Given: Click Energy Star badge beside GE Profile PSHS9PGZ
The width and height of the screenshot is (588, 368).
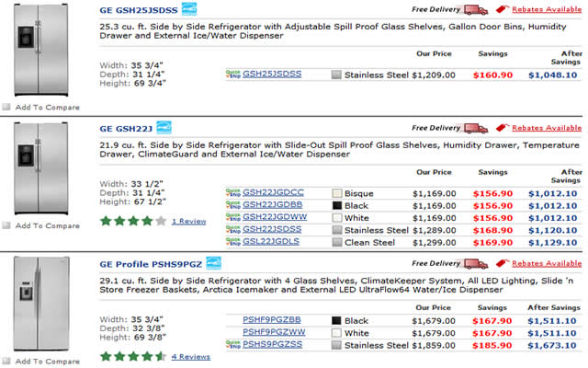Looking at the screenshot, I should pyautogui.click(x=214, y=263).
